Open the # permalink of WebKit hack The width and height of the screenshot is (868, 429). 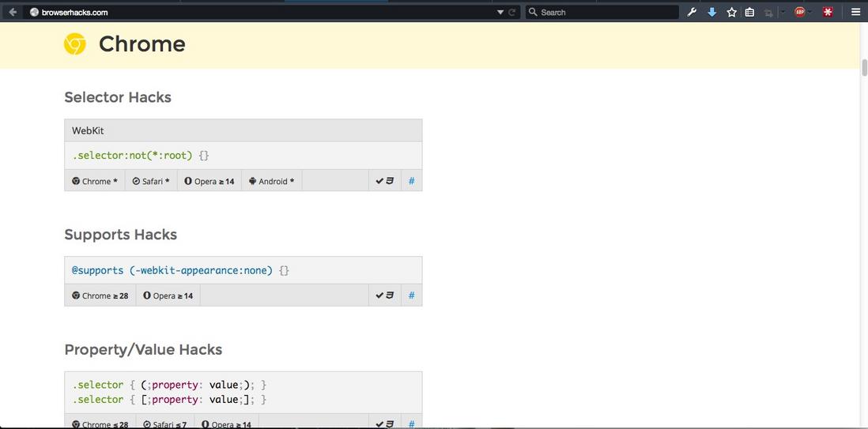(x=411, y=181)
